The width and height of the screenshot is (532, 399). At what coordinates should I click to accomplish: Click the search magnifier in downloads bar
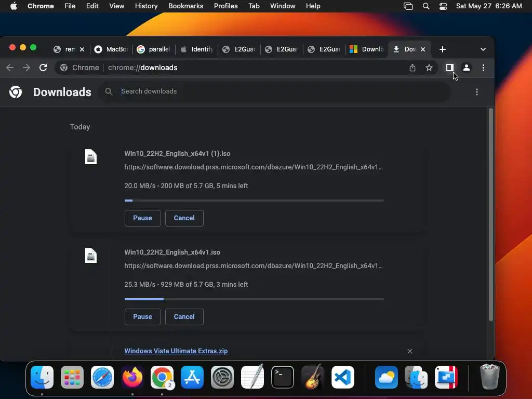point(109,91)
